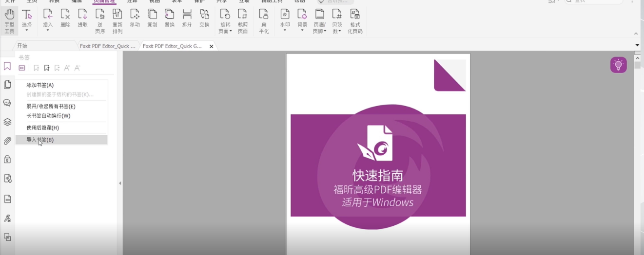Open the Layers panel sidebar icon
The width and height of the screenshot is (644, 255).
[7, 122]
